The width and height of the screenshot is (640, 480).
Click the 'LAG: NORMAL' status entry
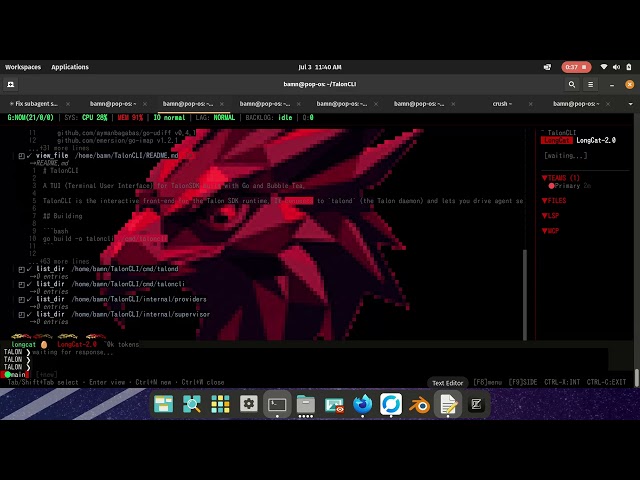[215, 118]
